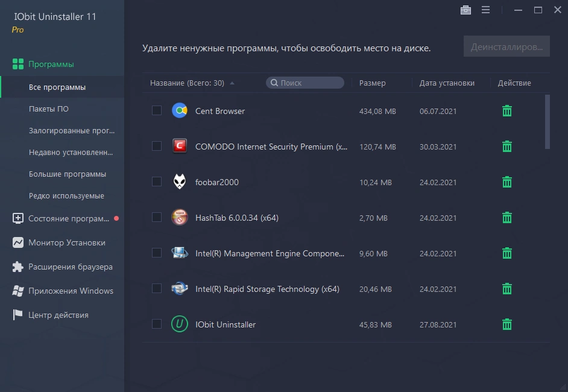Open Программы section in sidebar

pyautogui.click(x=51, y=64)
